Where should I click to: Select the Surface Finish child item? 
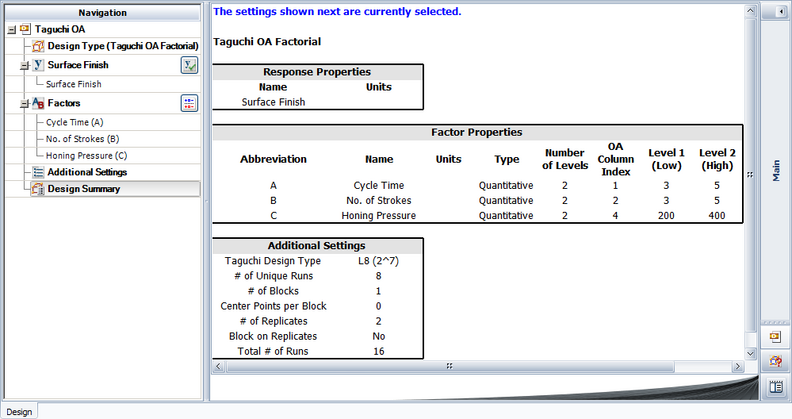tap(74, 84)
